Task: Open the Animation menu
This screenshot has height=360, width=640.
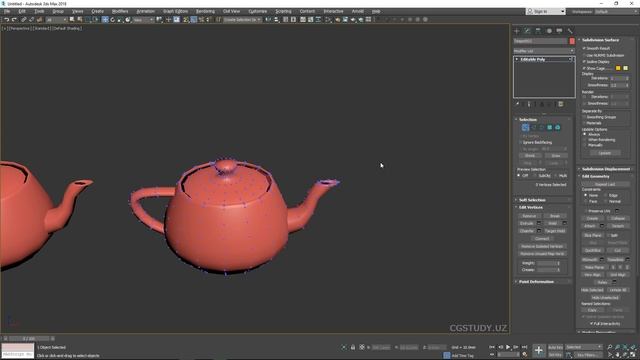Action: tap(145, 11)
